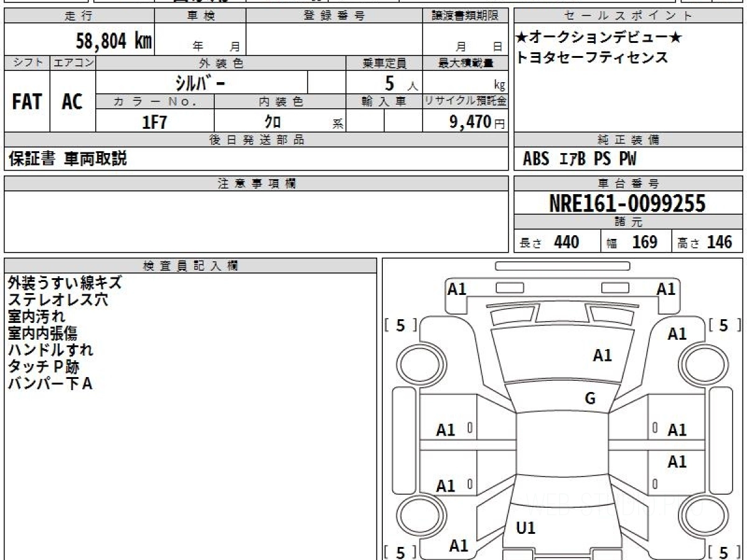Viewport: 747px width, 560px height.
Task: Select the 保証書 車両取説 entry
Action: click(68, 159)
